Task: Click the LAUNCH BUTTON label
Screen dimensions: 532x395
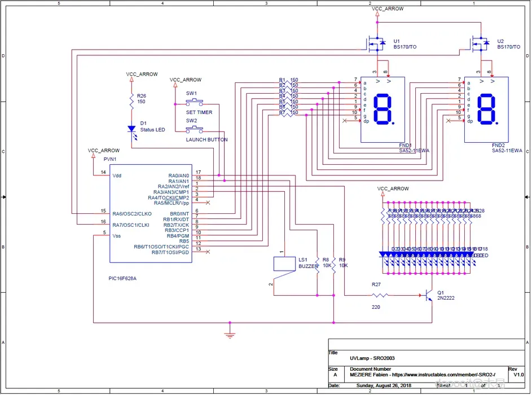Action: coord(206,139)
